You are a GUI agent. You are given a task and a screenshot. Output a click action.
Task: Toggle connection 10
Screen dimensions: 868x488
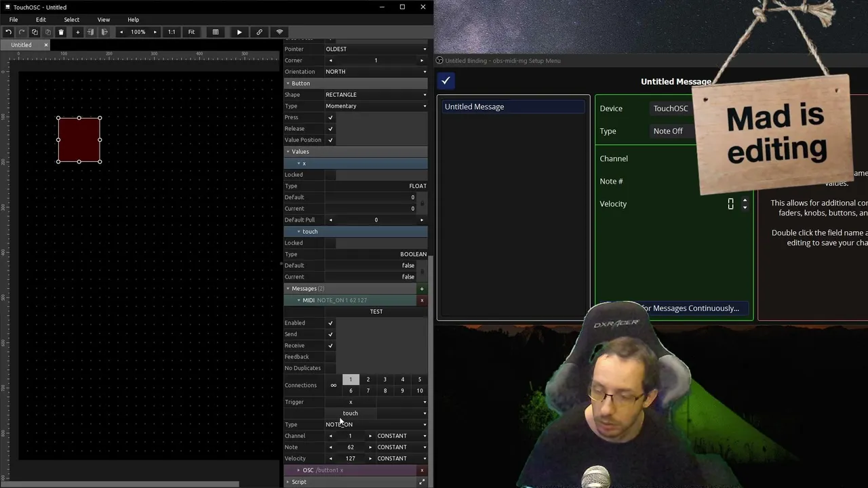click(420, 390)
